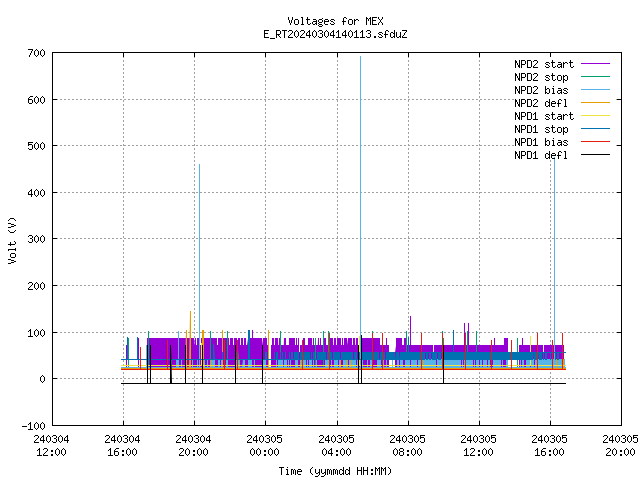Click the orange NPD2 defl legend line
The image size is (640, 480).
[596, 103]
